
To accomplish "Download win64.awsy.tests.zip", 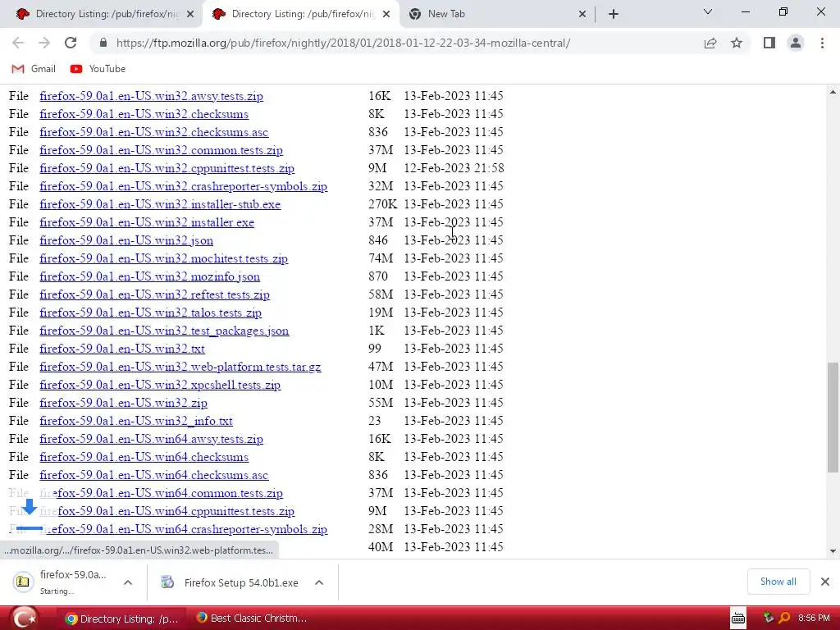I will pyautogui.click(x=151, y=439).
